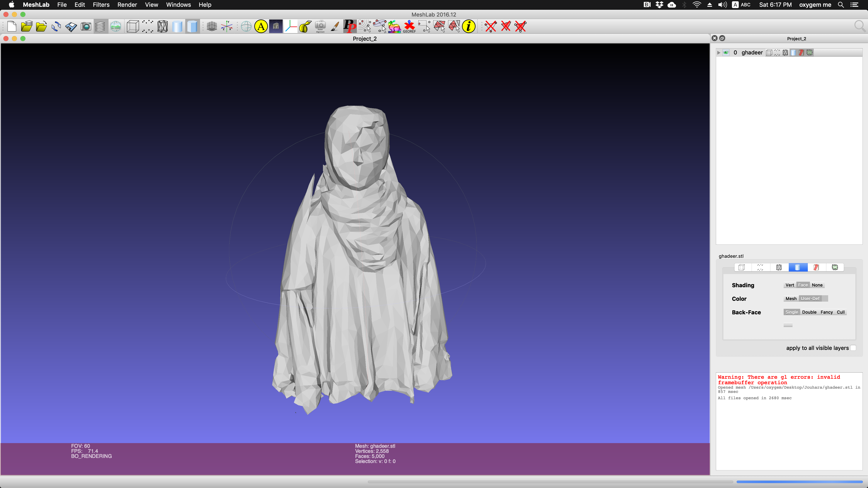The width and height of the screenshot is (868, 488).
Task: Toggle the Show Axis icon
Action: pyautogui.click(x=227, y=26)
